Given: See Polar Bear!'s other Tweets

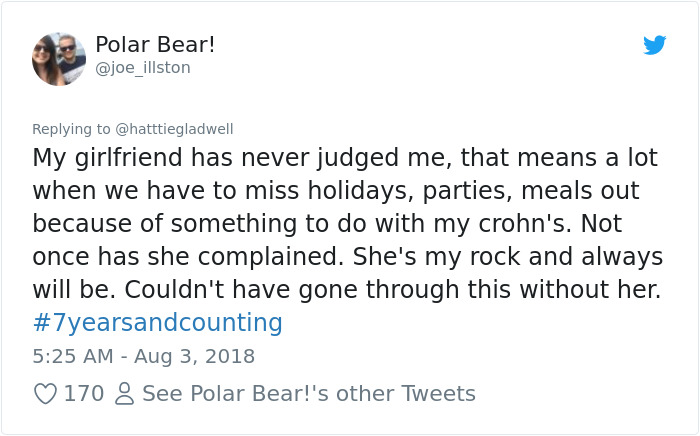Looking at the screenshot, I should pos(308,394).
